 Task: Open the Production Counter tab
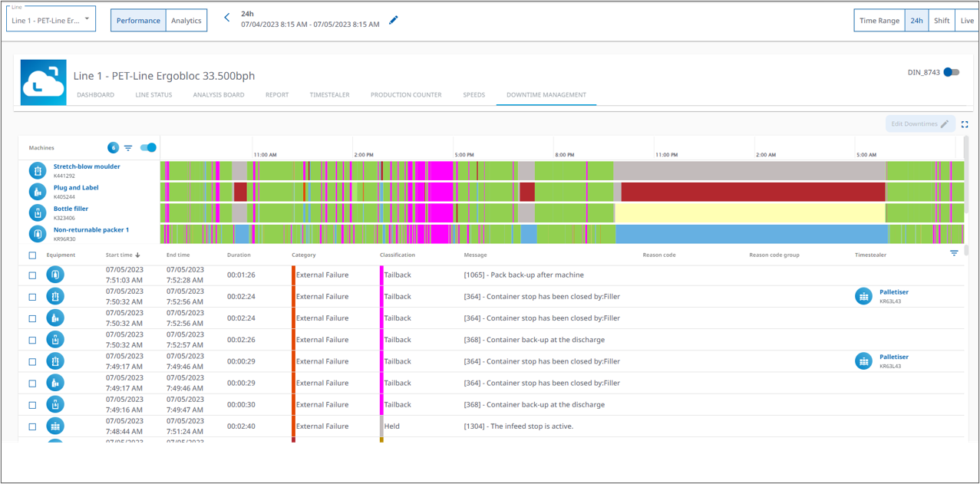(x=406, y=95)
